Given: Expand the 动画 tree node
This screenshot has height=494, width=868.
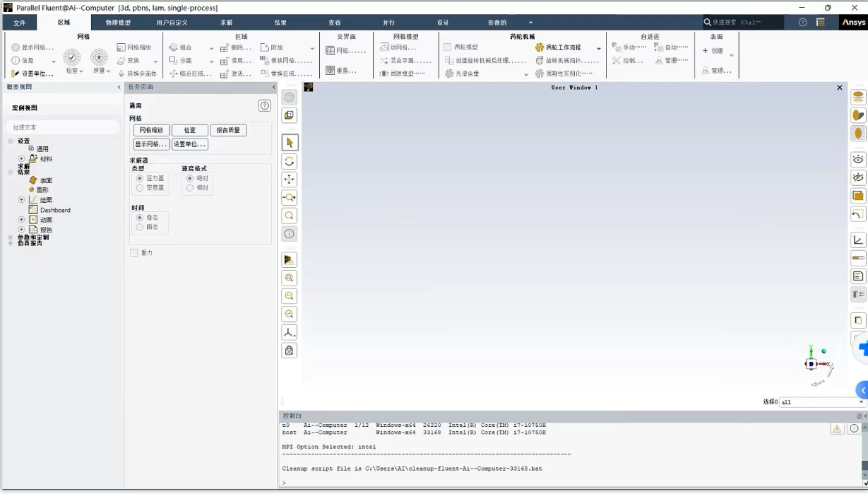Looking at the screenshot, I should pos(21,220).
